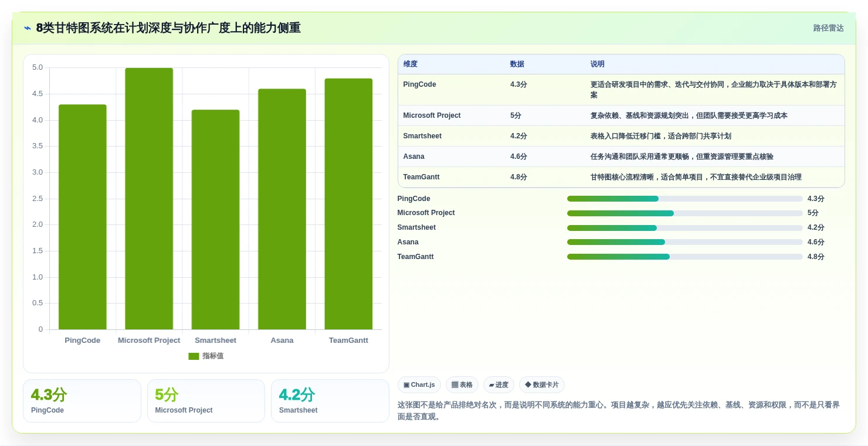Open the 4.2分 Smartsheet data card
The width and height of the screenshot is (868, 446).
(x=330, y=401)
